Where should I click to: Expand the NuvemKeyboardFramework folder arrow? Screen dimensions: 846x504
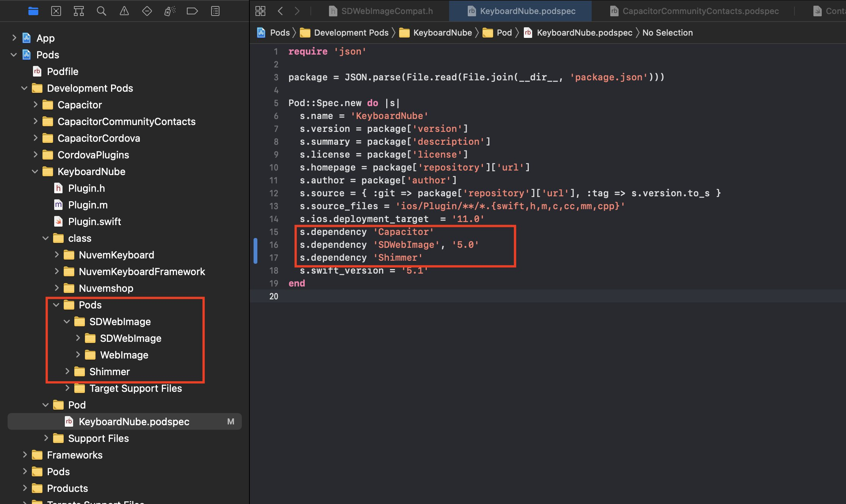coord(56,271)
